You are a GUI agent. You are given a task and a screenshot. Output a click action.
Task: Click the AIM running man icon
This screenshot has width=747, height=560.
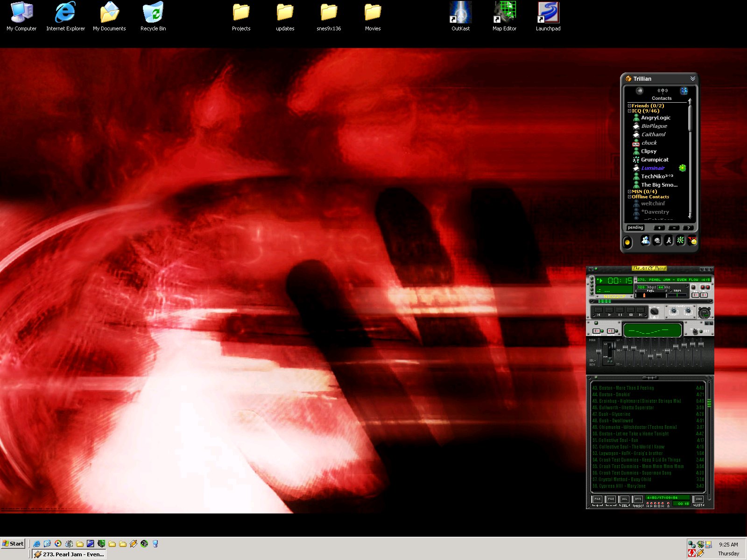coord(669,241)
